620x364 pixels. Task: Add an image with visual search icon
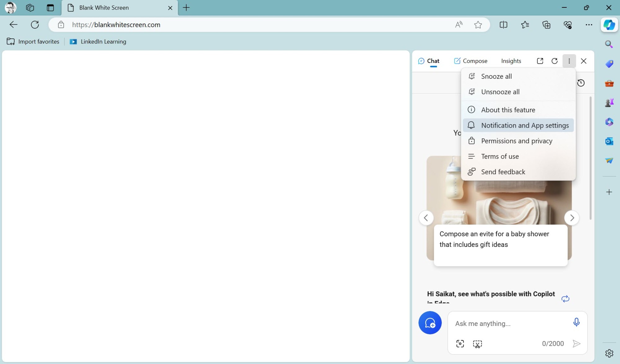[460, 344]
